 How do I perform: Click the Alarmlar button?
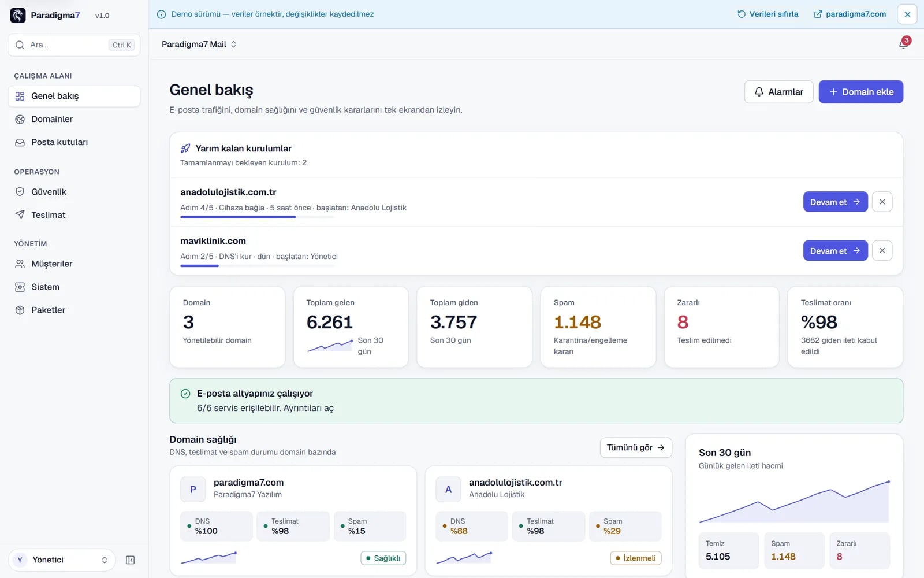[x=778, y=92]
